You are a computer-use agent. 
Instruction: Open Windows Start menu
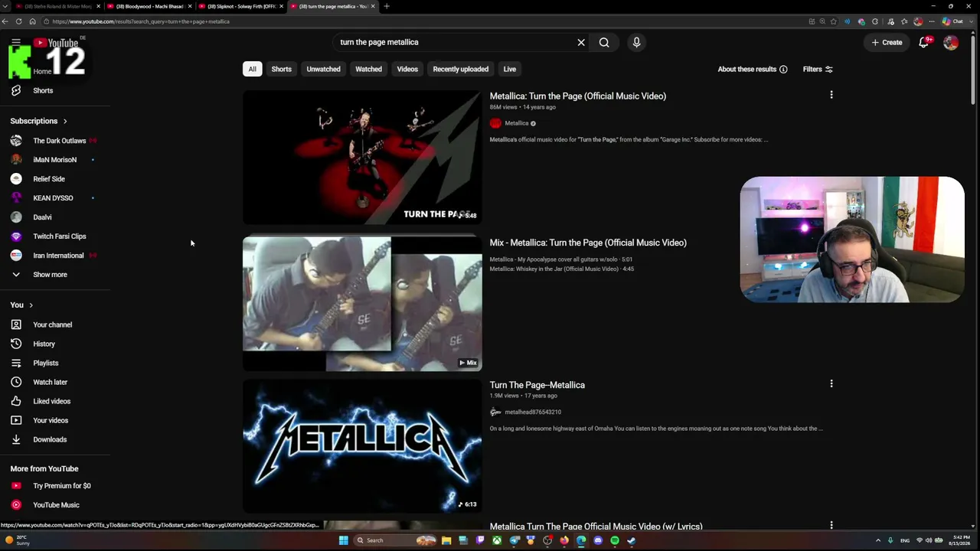point(344,540)
